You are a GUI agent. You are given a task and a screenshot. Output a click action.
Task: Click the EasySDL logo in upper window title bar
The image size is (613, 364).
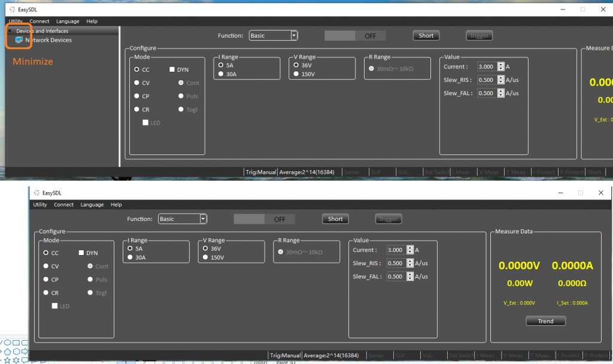(11, 10)
